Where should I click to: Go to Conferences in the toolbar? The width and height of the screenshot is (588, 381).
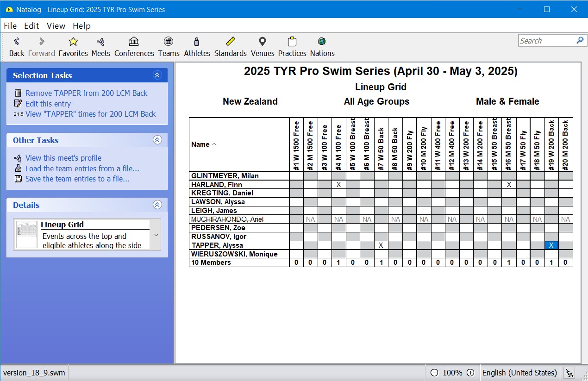[134, 42]
